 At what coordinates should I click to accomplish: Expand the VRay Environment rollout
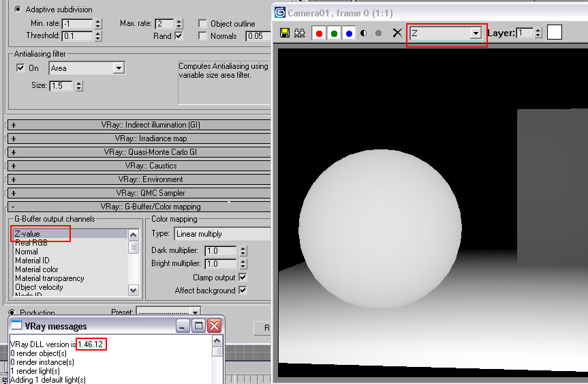[x=139, y=179]
